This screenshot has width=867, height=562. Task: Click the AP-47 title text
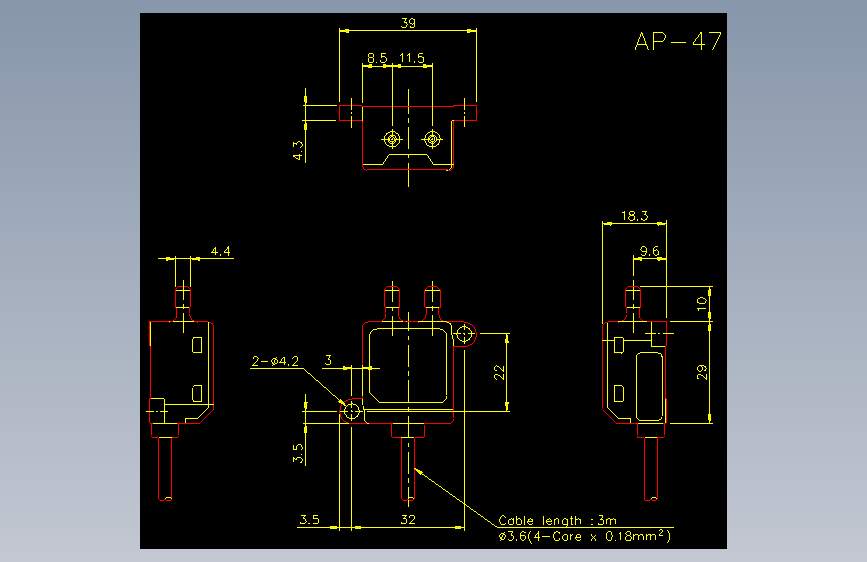(678, 41)
